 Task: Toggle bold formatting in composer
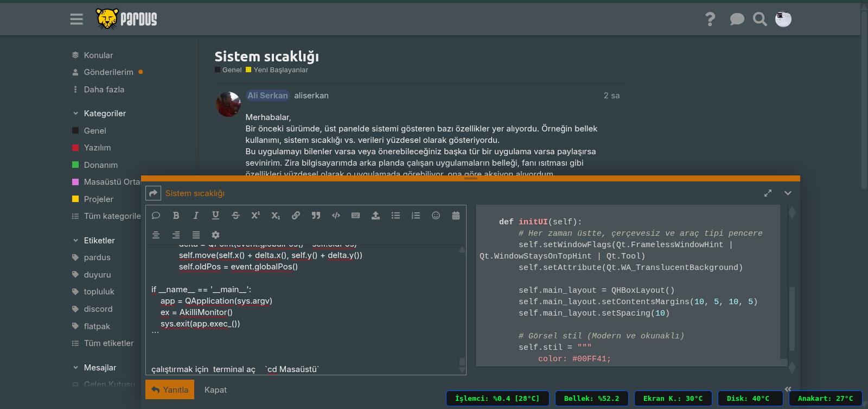(x=176, y=216)
